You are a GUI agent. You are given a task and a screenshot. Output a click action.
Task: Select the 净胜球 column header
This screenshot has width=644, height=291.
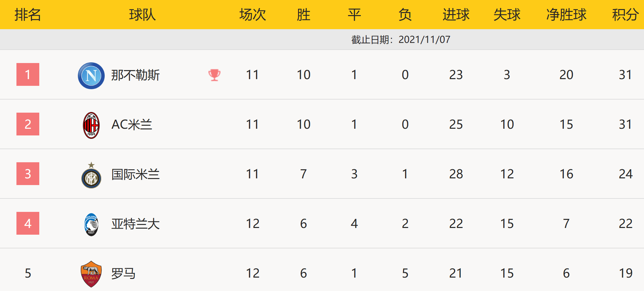[x=566, y=15]
